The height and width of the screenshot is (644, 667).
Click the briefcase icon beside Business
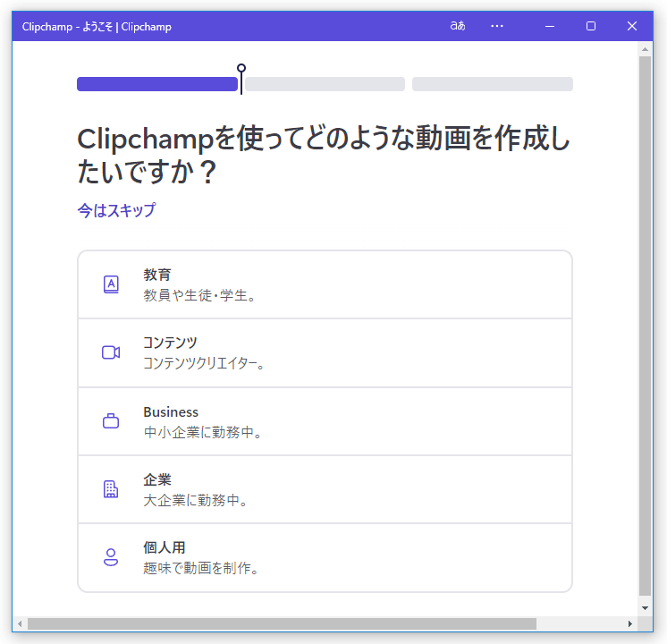tap(111, 421)
